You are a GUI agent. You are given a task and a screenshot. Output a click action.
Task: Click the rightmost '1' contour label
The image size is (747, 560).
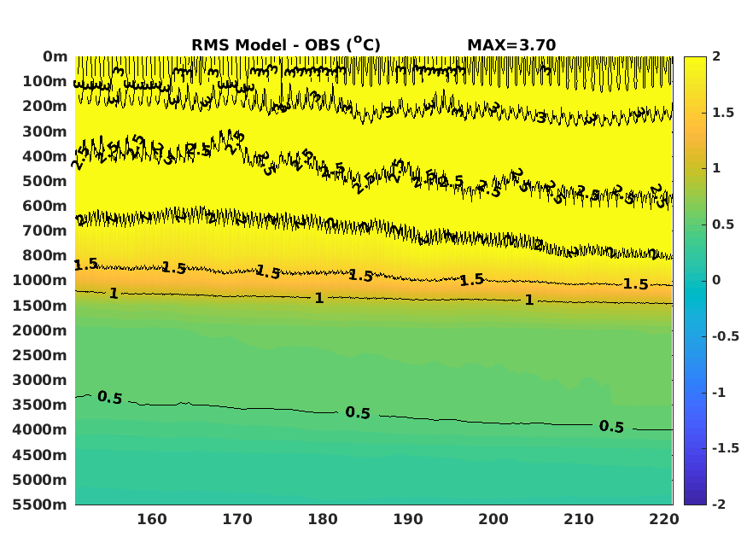coord(528,300)
